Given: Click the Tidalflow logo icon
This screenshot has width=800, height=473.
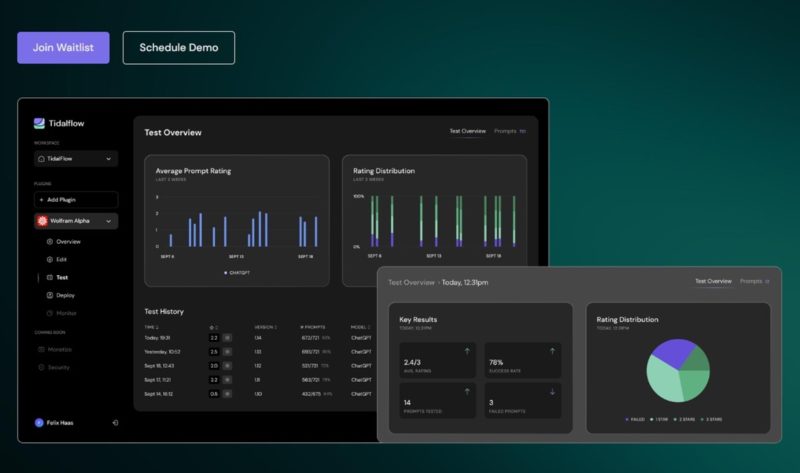Looking at the screenshot, I should [39, 123].
